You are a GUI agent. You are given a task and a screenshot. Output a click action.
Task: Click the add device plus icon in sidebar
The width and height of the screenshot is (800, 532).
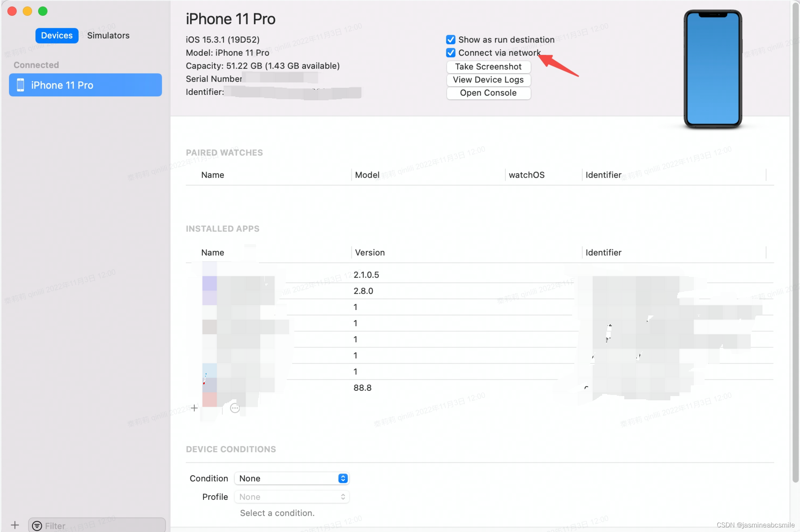[x=15, y=525]
